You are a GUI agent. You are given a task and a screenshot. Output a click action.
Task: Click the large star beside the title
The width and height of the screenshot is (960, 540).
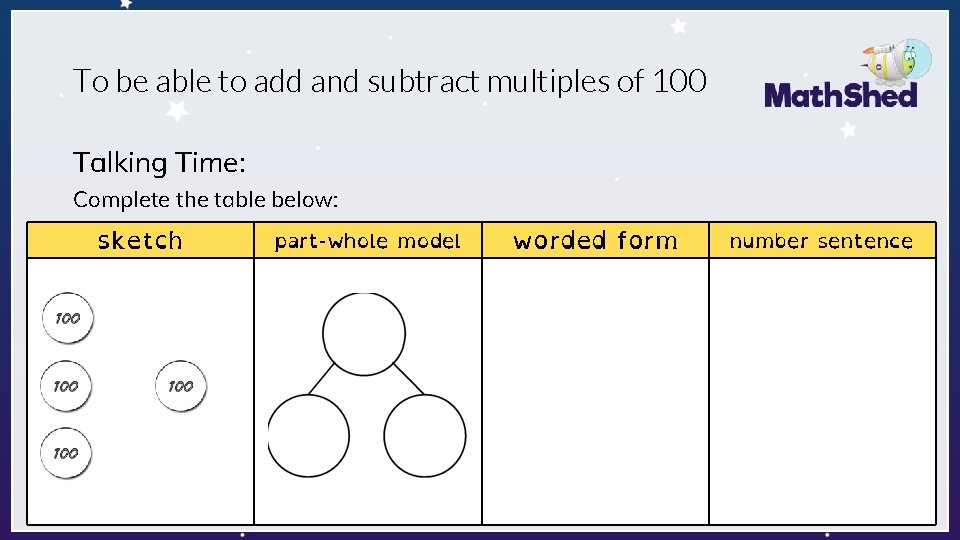(178, 111)
